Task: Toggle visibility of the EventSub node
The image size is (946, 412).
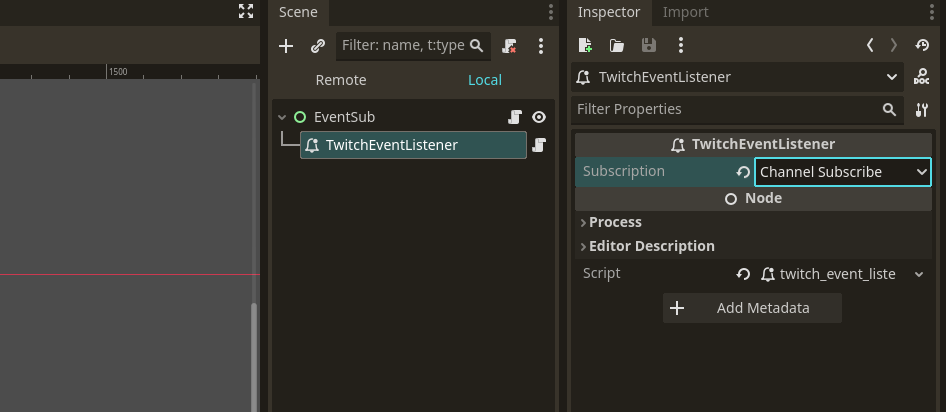Action: pos(539,117)
